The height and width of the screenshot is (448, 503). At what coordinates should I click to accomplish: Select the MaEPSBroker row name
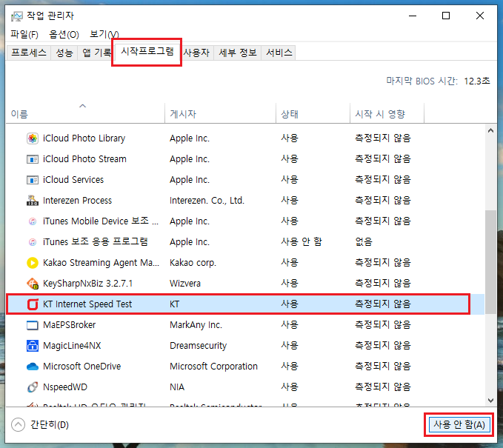70,325
